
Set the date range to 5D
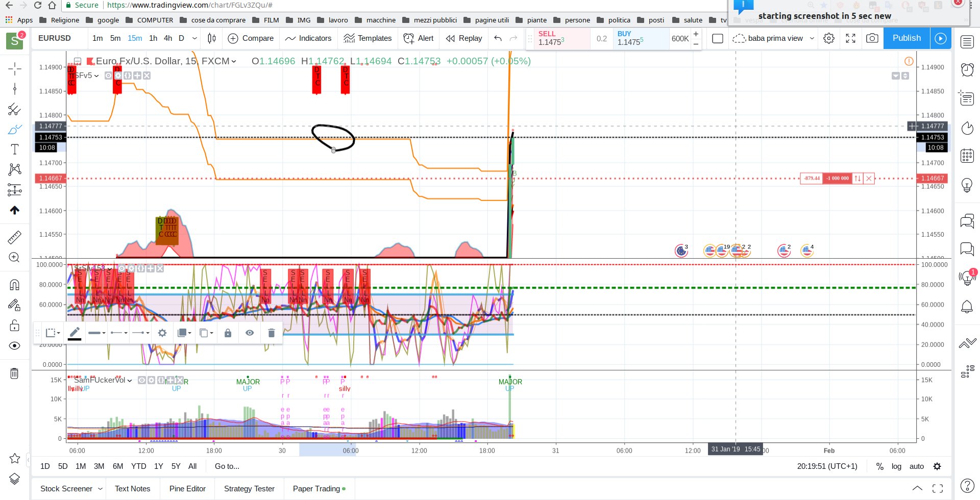click(63, 466)
